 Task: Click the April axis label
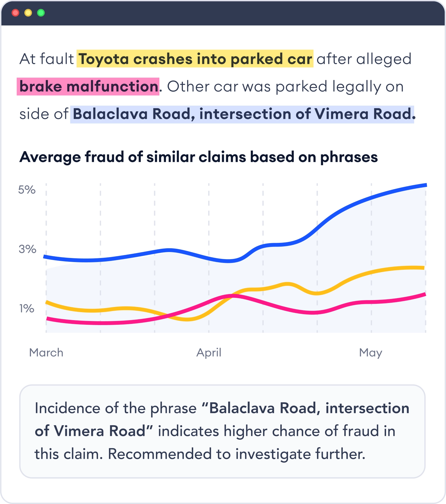coord(209,353)
